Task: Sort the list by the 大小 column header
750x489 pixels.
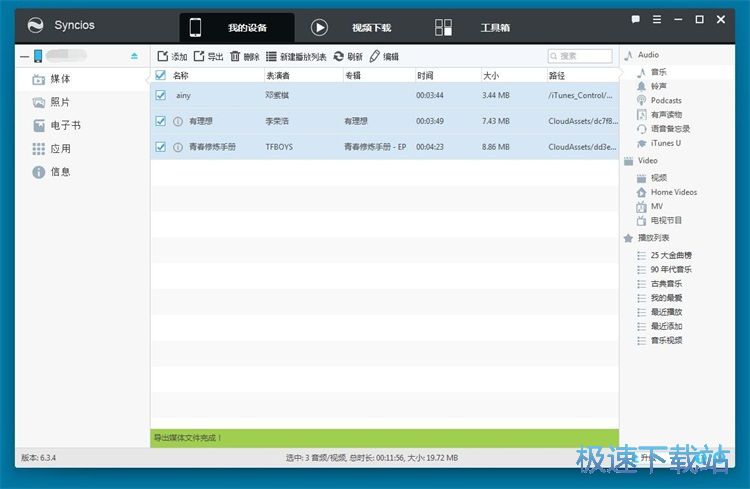Action: (x=491, y=75)
